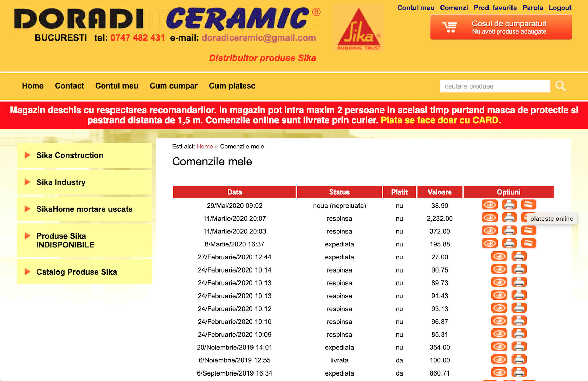588x381 pixels.
Task: View the 8/Martie/2020 16:37 order
Action: click(x=490, y=243)
